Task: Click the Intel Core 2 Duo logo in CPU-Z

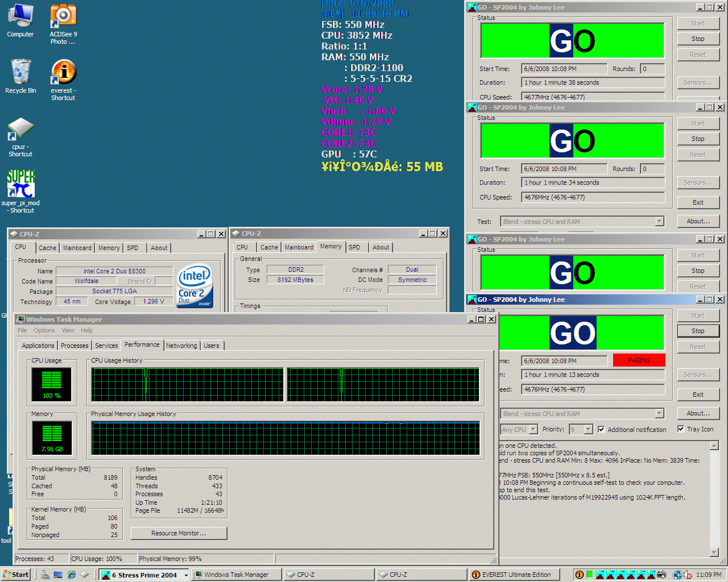Action: click(195, 286)
